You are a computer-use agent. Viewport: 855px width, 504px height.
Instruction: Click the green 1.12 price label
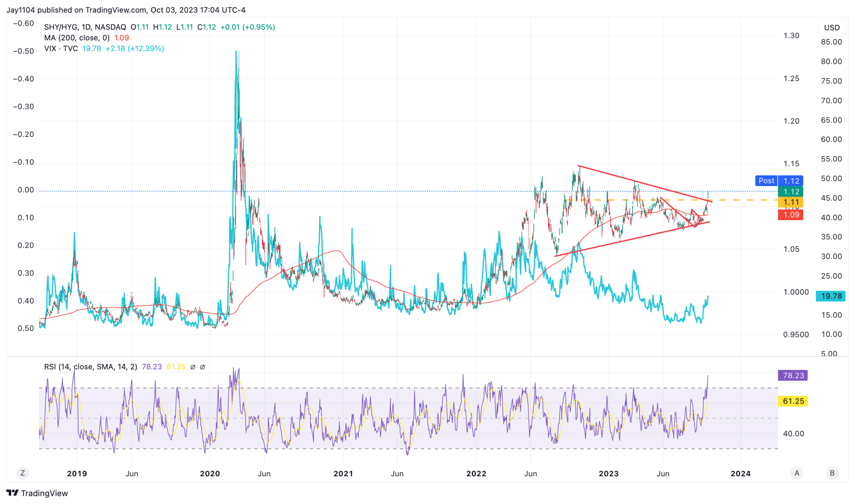[791, 192]
